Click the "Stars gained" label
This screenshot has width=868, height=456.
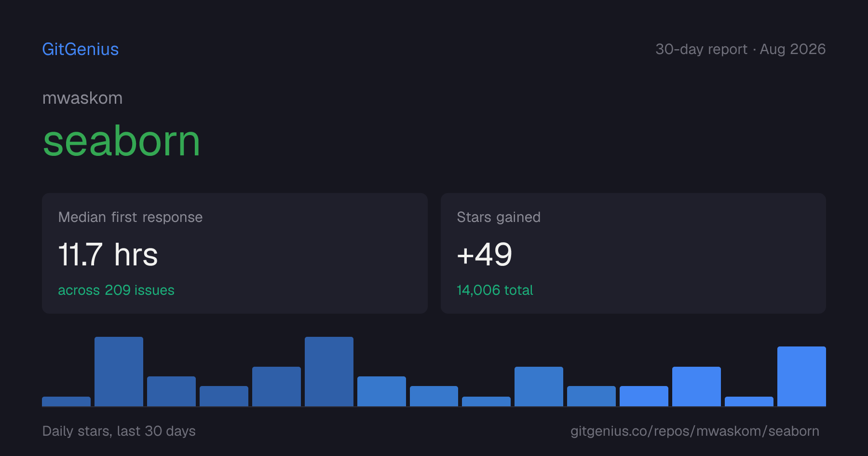point(499,217)
